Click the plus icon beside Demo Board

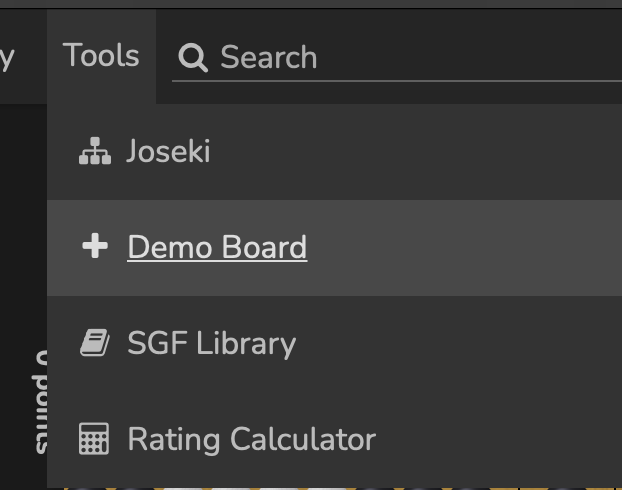tap(95, 246)
